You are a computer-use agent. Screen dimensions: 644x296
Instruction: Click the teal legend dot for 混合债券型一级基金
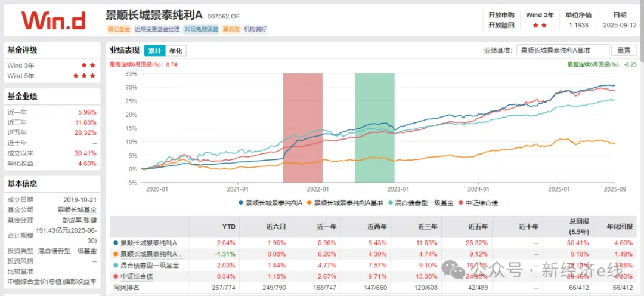[390, 203]
